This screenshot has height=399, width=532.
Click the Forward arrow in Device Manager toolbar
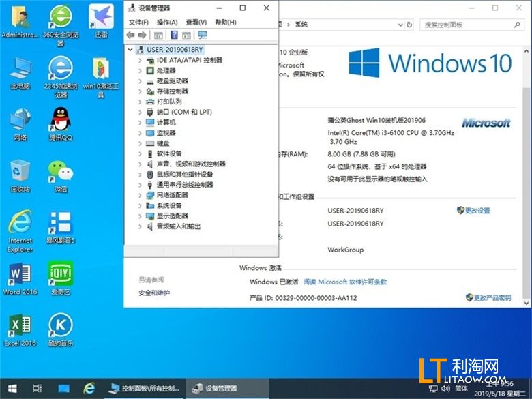click(142, 35)
